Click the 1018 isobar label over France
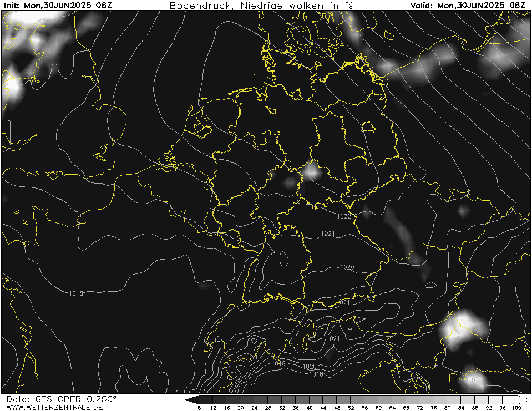This screenshot has width=532, height=411. pos(76,293)
